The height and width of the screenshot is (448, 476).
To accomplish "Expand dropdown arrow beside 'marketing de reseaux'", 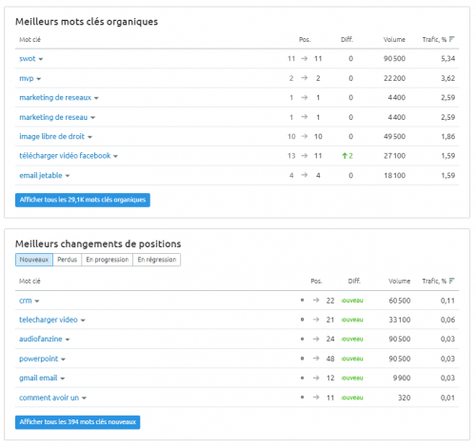I will tap(96, 98).
